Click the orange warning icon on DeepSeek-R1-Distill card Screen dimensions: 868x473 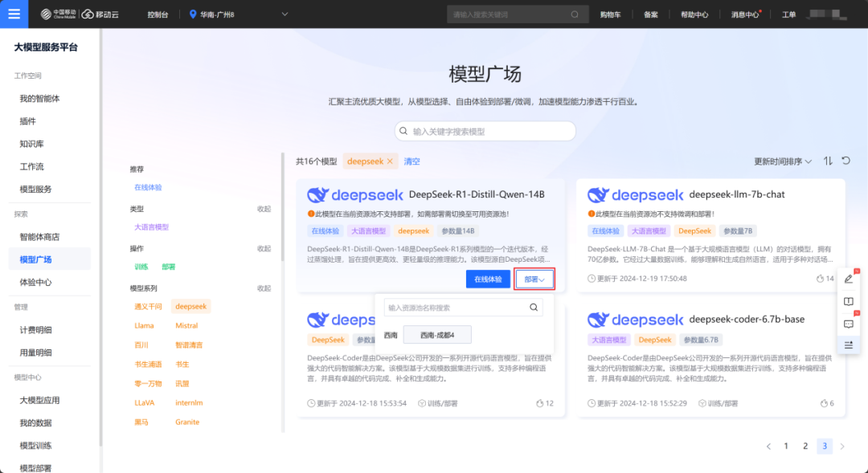[x=310, y=214]
